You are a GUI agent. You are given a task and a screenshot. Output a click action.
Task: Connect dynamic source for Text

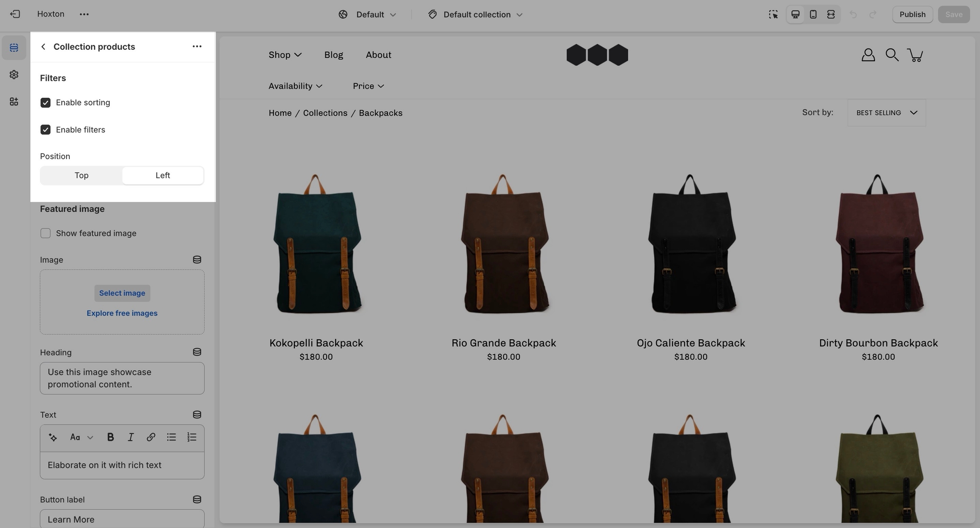(x=197, y=414)
